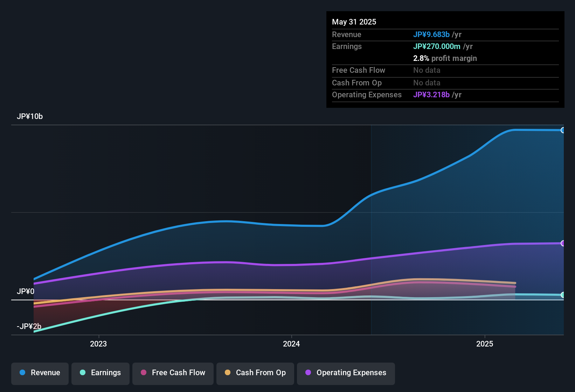Click the teal Earnings endpoint marker
Screen dimensions: 575x392
point(563,295)
